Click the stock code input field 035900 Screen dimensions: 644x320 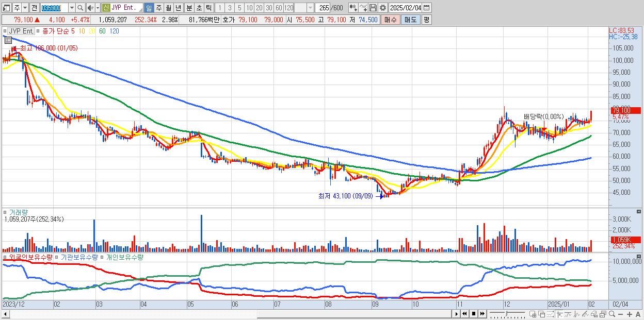(54, 8)
